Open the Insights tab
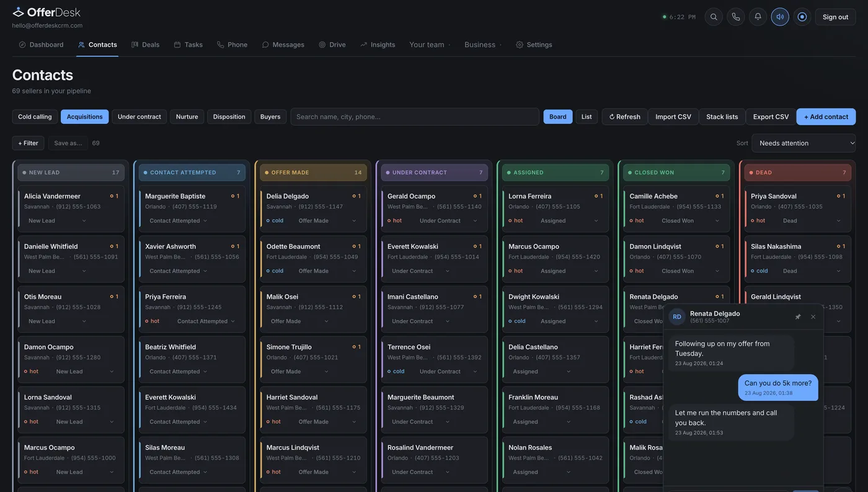 pyautogui.click(x=378, y=45)
